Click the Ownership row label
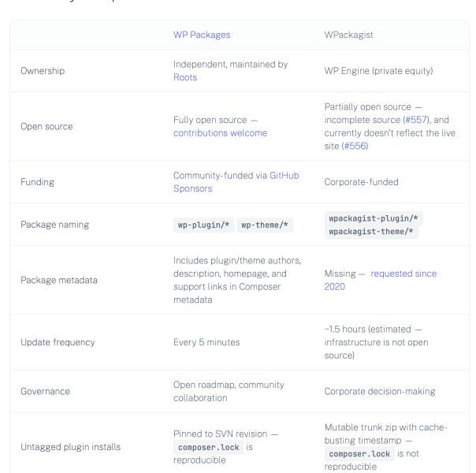 pos(43,71)
